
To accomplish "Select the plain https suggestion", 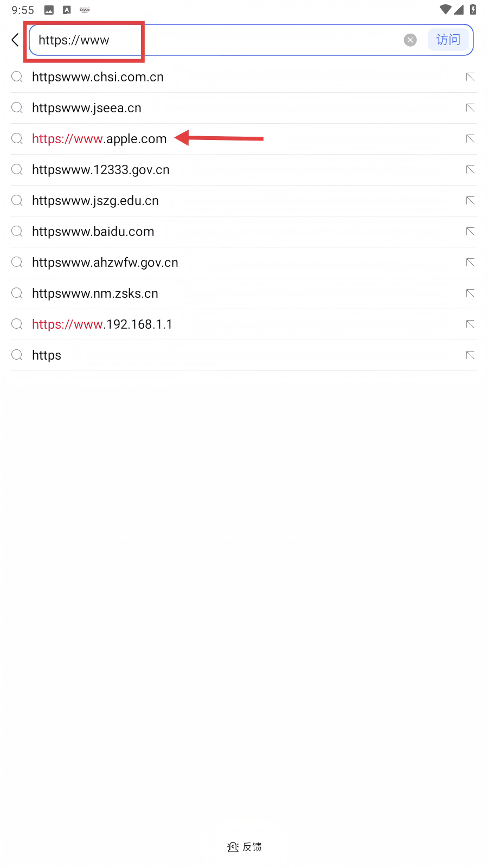I will pos(47,355).
